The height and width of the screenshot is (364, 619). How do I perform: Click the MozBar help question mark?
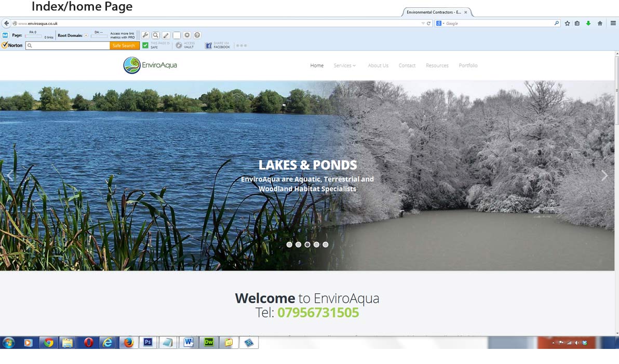click(x=197, y=35)
